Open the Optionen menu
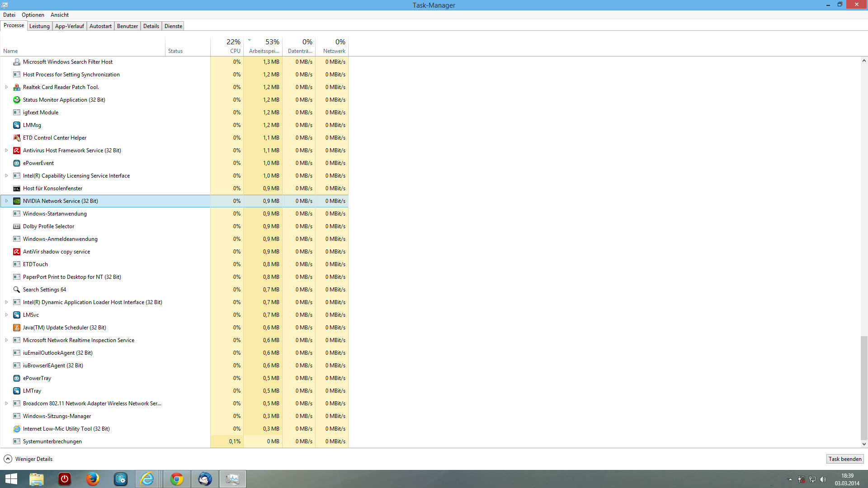The image size is (868, 488). pyautogui.click(x=33, y=15)
